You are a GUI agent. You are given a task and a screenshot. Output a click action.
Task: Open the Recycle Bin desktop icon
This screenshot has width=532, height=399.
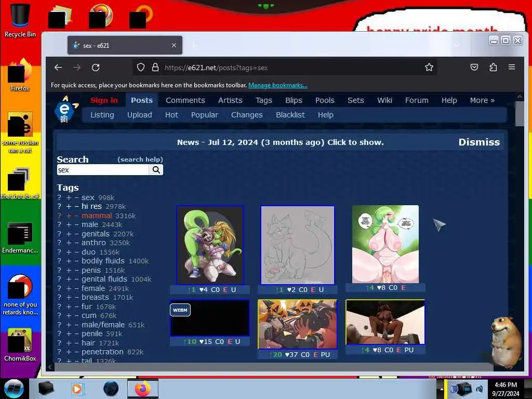click(20, 20)
